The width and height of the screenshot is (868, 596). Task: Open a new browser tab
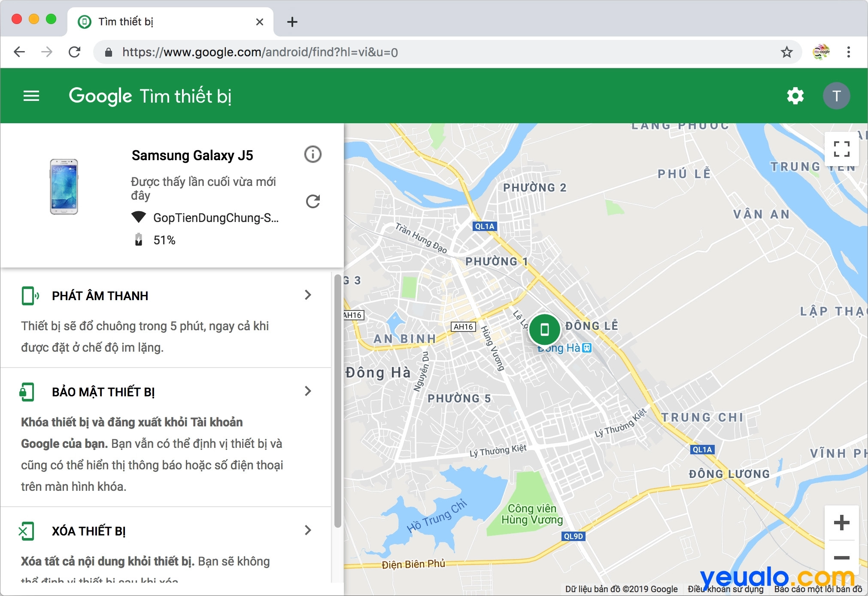[292, 22]
